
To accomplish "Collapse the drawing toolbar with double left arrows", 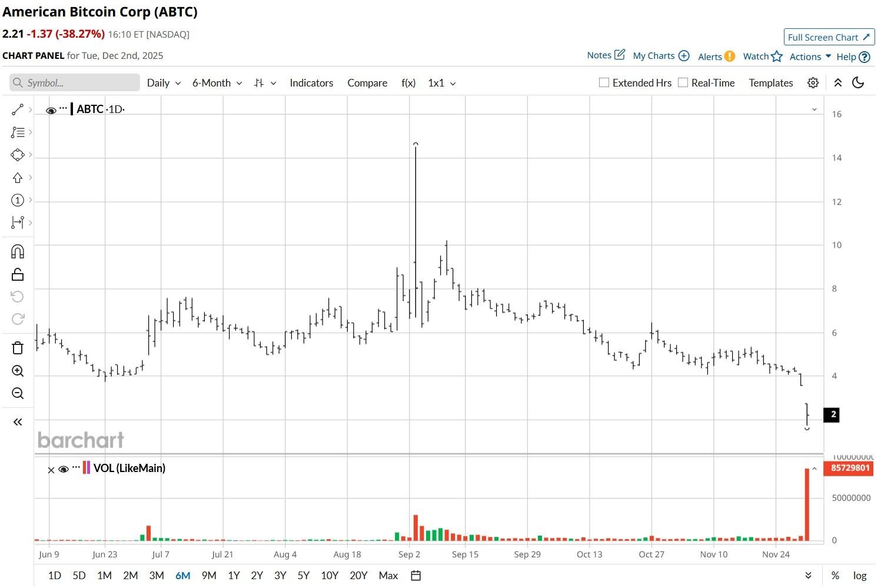I will click(x=18, y=422).
